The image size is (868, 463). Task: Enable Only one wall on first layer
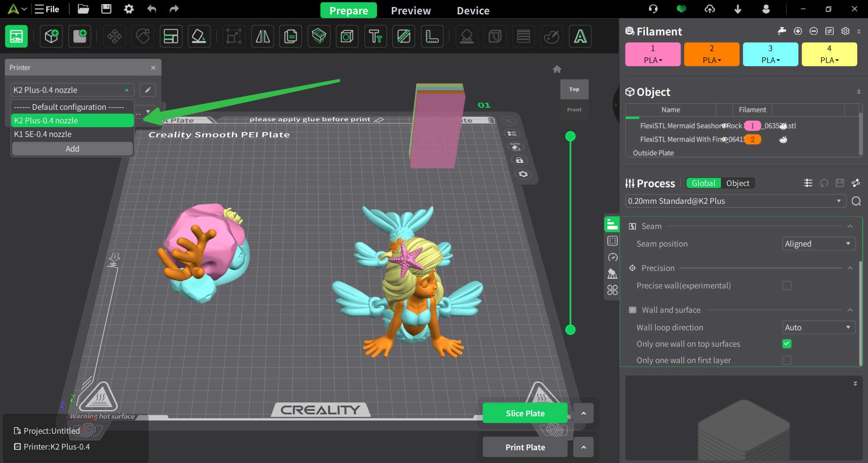pyautogui.click(x=787, y=360)
